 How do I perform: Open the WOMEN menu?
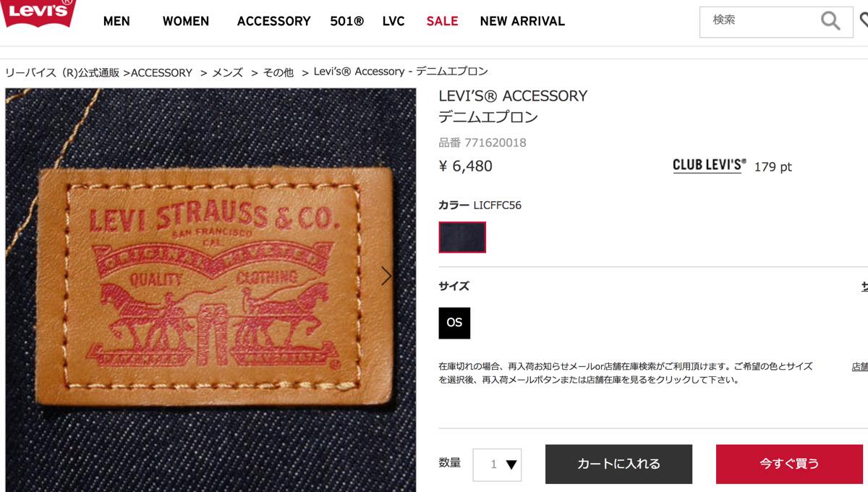(x=186, y=21)
